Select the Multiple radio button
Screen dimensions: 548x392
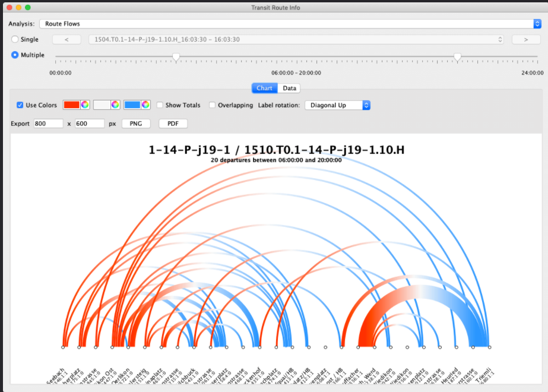[15, 55]
